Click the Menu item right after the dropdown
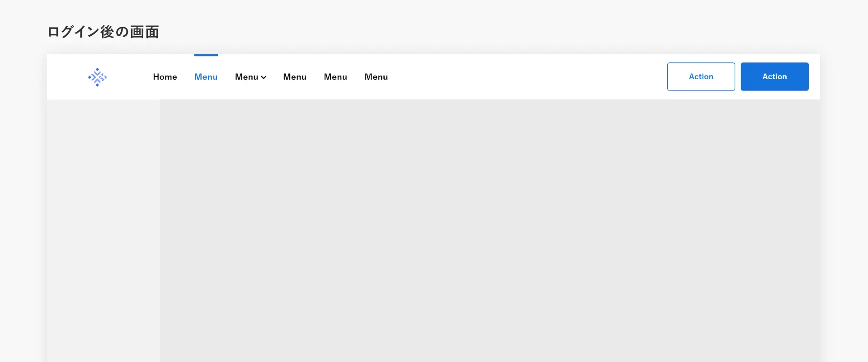This screenshot has width=868, height=362. point(295,77)
